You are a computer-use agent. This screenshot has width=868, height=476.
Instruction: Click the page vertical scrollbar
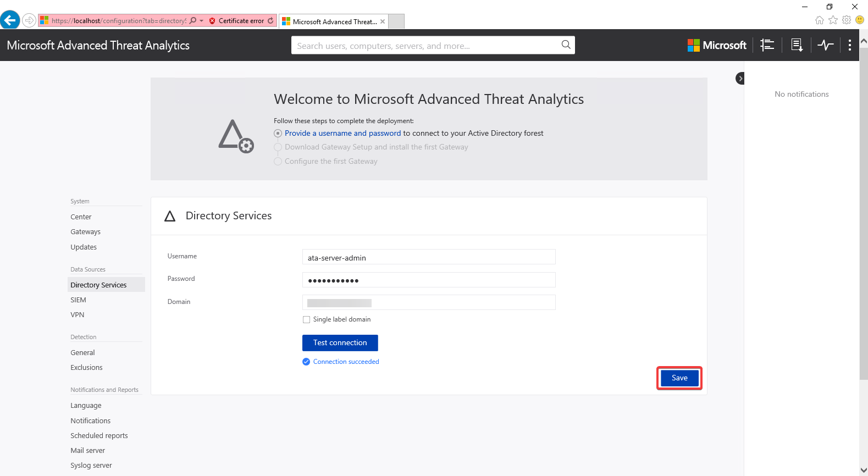pos(864,220)
